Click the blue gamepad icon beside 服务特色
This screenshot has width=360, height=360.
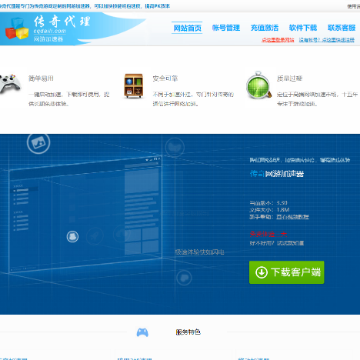[x=143, y=332]
